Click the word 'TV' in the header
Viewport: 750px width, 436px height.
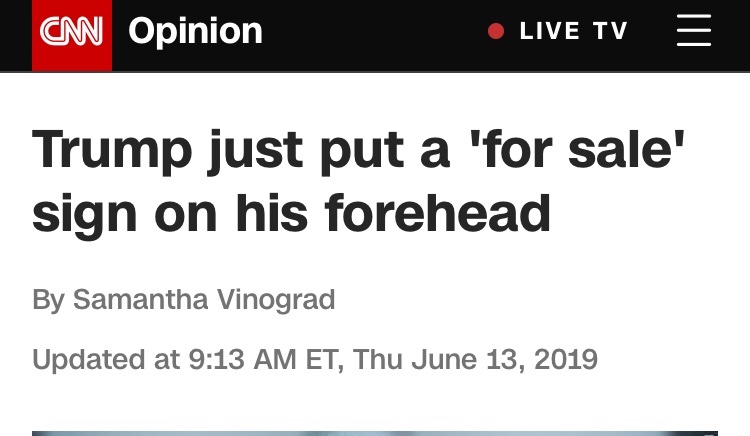pos(610,31)
